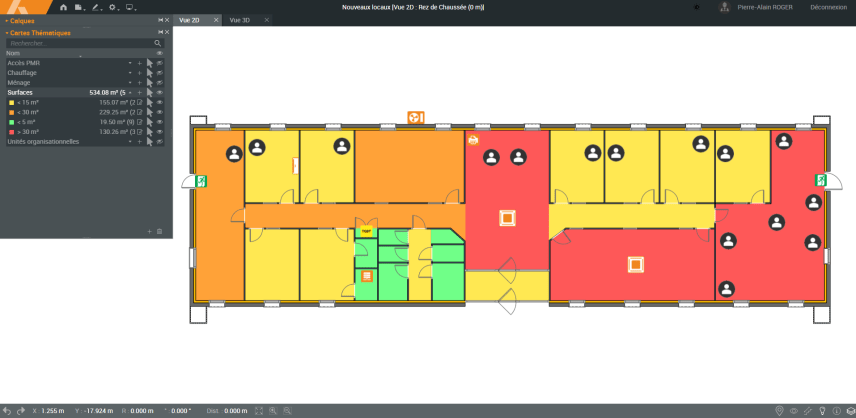Show the Unités organisationnelles map
The height and width of the screenshot is (418, 856).
[x=160, y=142]
